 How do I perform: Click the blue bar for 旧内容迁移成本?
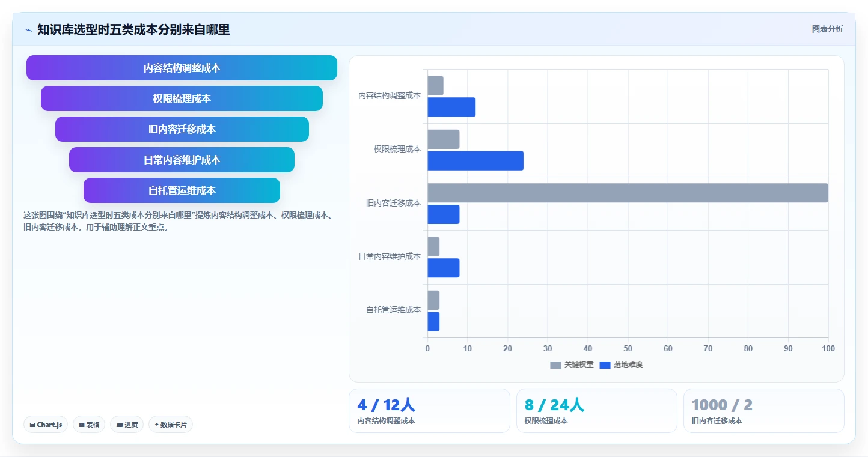click(444, 214)
